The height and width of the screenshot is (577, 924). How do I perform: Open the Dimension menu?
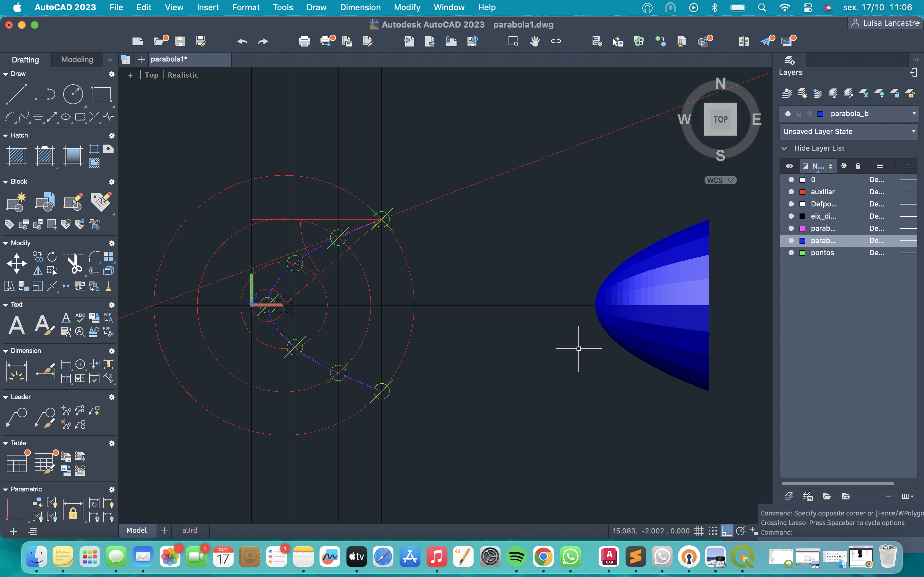pos(360,7)
